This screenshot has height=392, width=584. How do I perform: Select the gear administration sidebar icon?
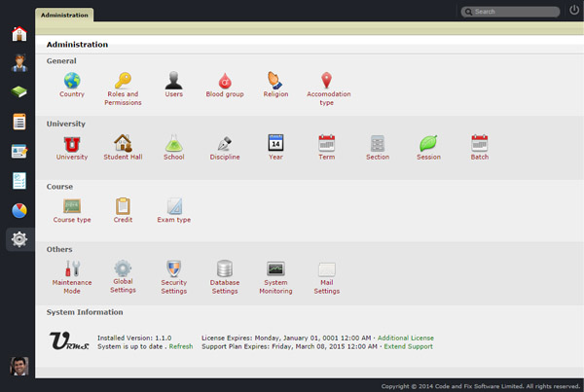coord(19,239)
